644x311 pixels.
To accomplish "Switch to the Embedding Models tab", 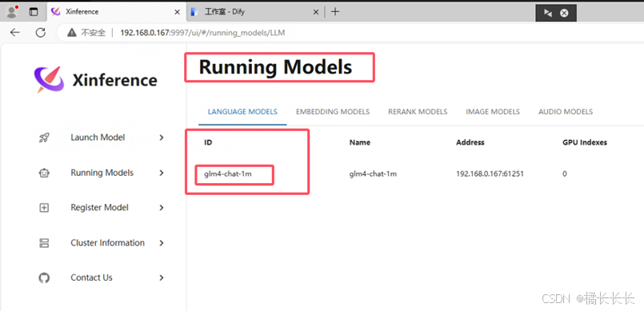I will pyautogui.click(x=333, y=112).
